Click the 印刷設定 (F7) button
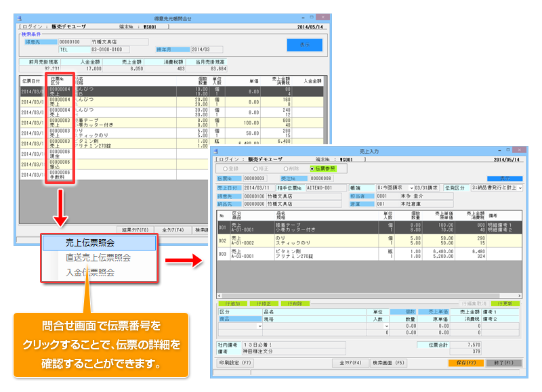542x392 pixels. click(234, 363)
